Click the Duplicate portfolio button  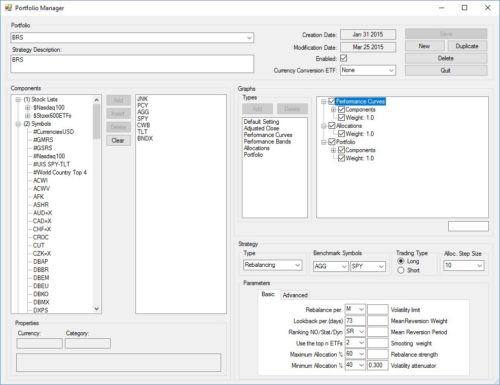(467, 46)
